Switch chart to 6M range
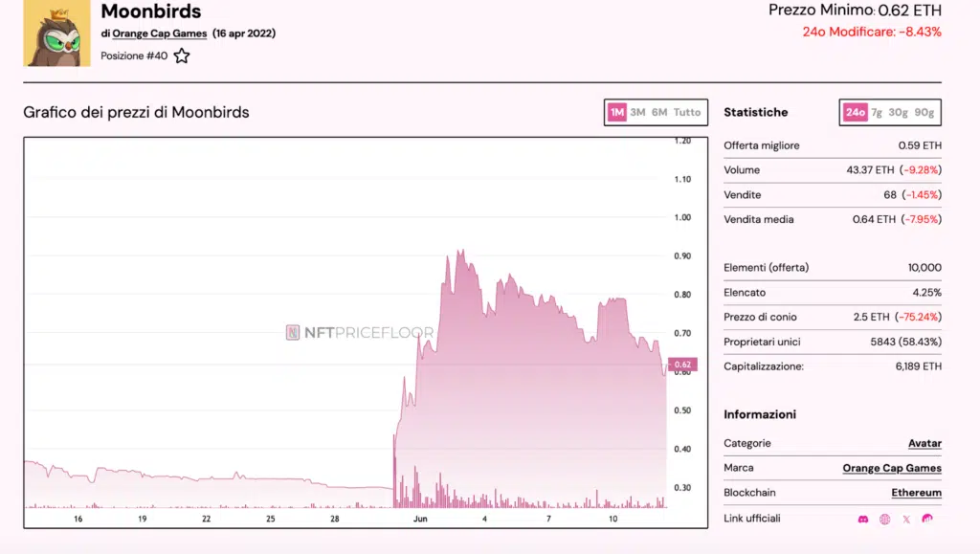Screen dimensions: 980x554 [x=659, y=112]
